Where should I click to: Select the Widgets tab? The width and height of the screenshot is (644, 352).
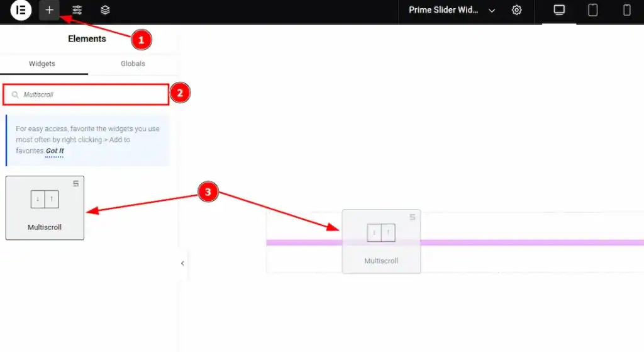(42, 64)
